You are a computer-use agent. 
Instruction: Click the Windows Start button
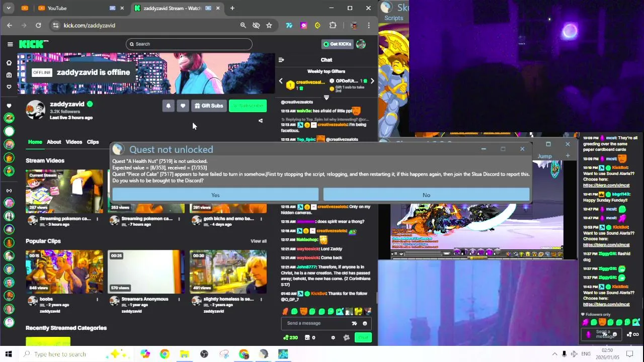9,354
